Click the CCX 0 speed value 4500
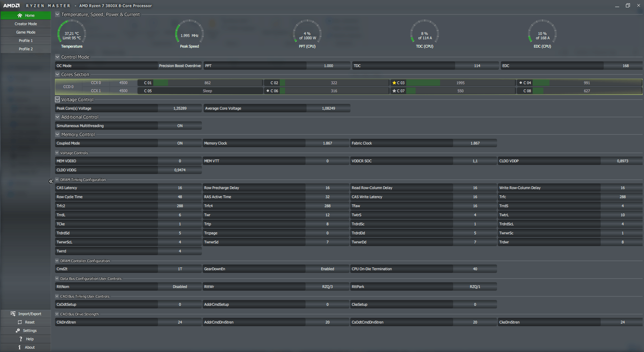Screen dimensions: 644x352 [123, 83]
